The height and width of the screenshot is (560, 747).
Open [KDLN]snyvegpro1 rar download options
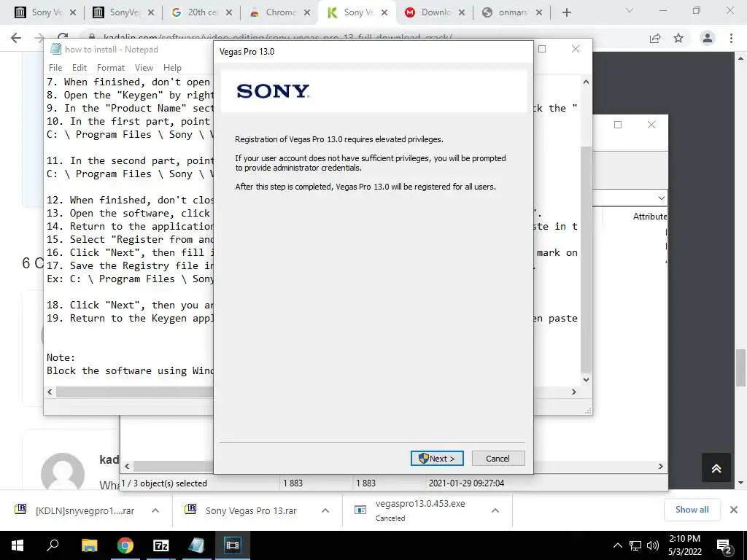click(x=155, y=510)
